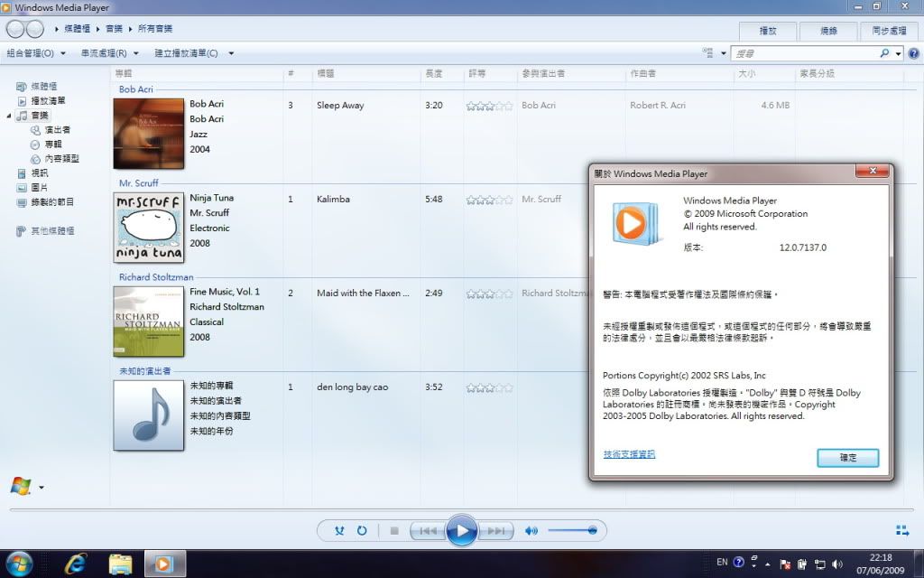The height and width of the screenshot is (578, 924).
Task: Open the network icon in the system tray
Action: tap(819, 564)
